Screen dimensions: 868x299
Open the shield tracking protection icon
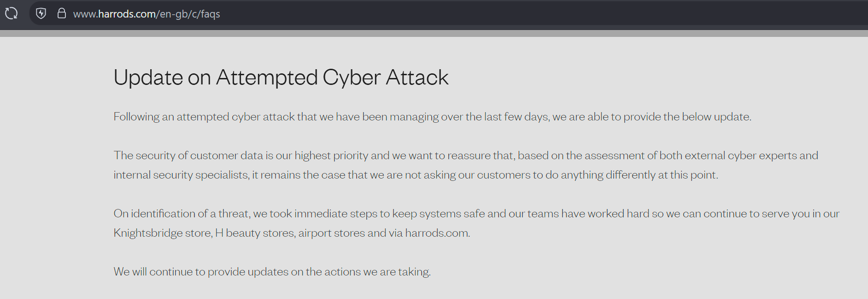coord(41,13)
